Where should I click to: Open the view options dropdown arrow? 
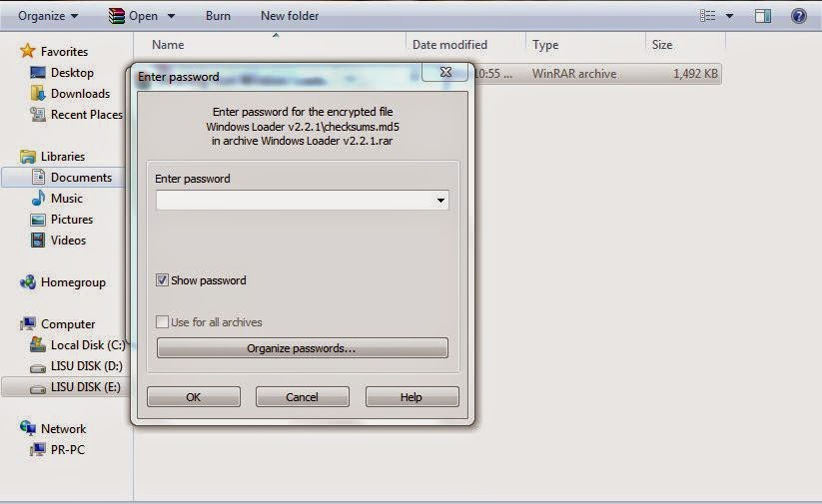click(x=729, y=16)
